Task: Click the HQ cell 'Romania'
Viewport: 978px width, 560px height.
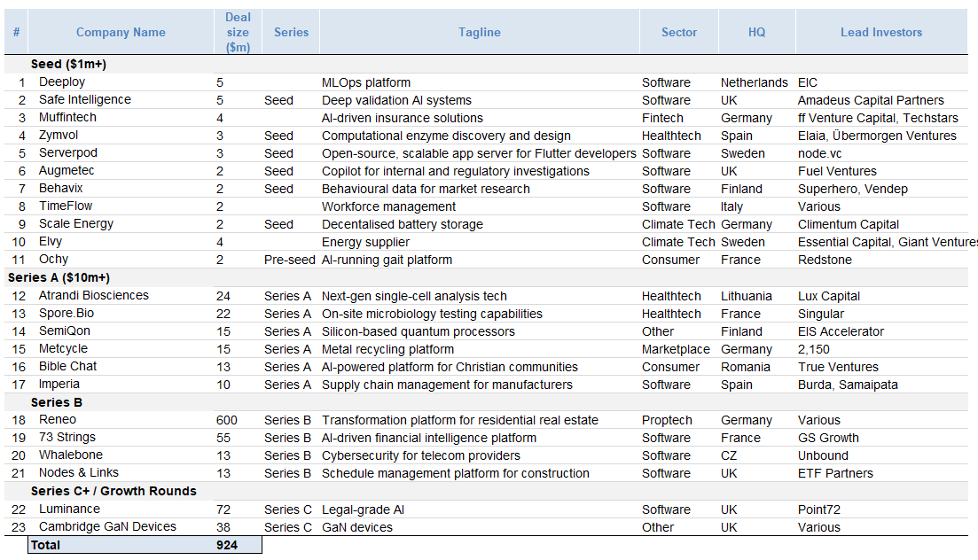Action: click(746, 368)
